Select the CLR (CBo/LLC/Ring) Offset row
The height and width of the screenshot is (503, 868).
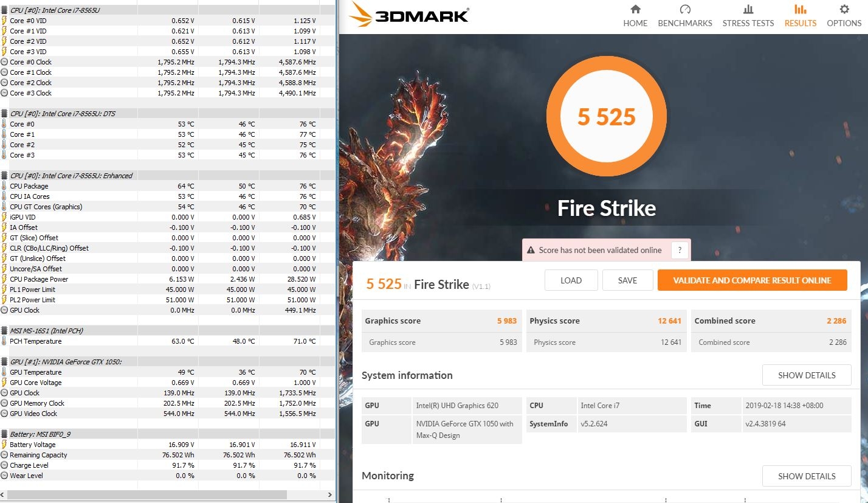[167, 248]
